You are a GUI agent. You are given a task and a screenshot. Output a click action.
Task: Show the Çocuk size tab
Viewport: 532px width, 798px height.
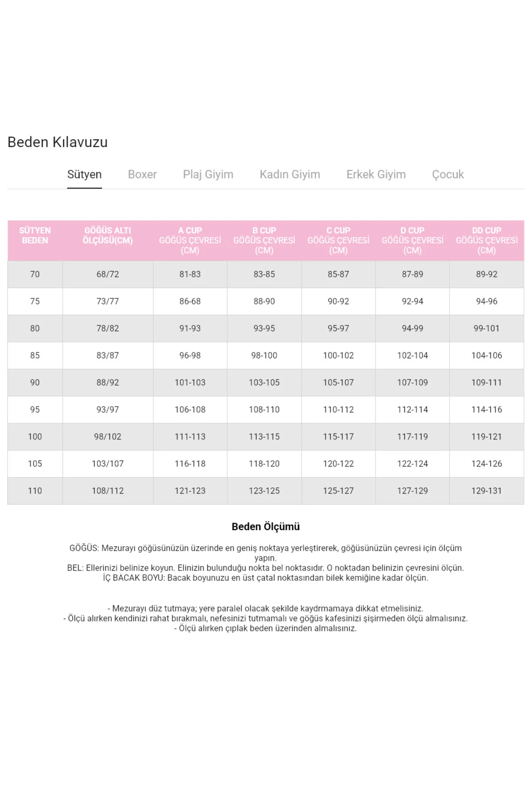[x=448, y=174]
